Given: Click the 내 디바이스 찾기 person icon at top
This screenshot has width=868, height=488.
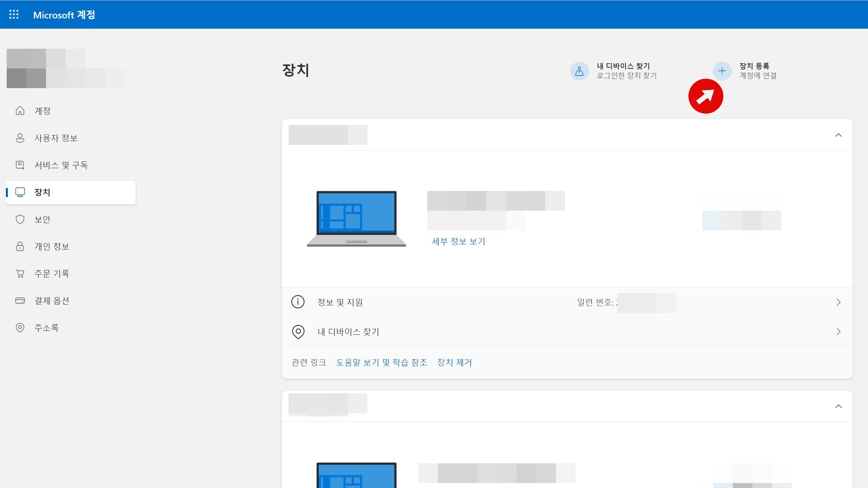Looking at the screenshot, I should point(579,71).
